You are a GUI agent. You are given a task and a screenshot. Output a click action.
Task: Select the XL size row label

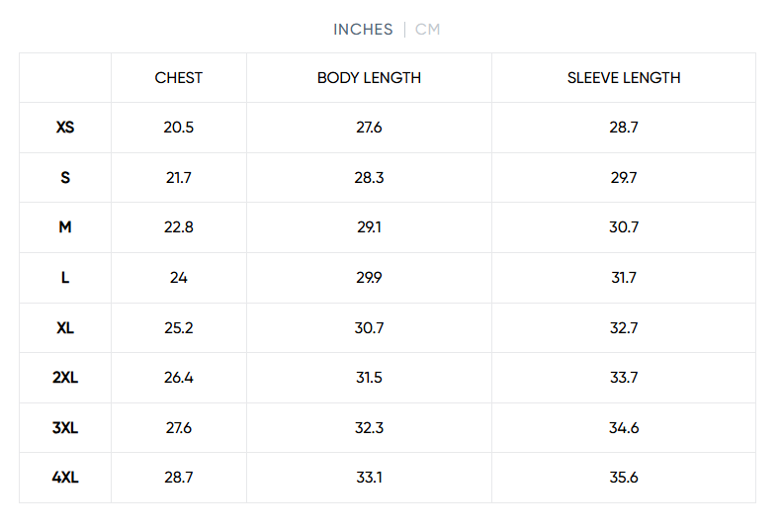(65, 328)
